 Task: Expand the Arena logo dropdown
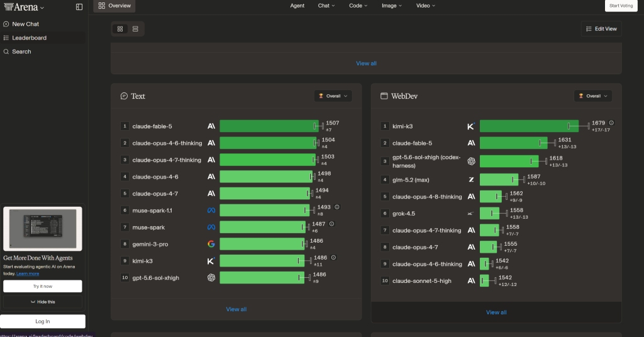pos(24,7)
